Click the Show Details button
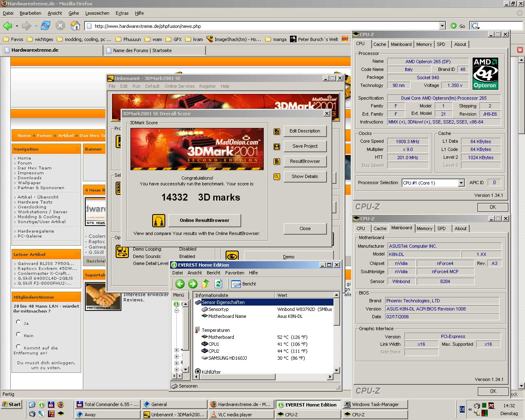525x420 pixels. (305, 177)
